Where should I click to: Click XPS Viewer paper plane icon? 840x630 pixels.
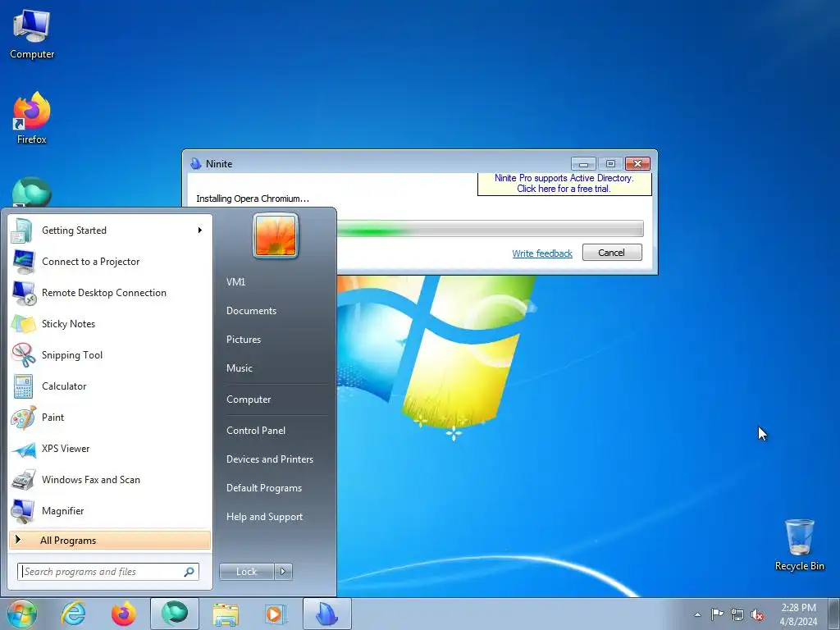[22, 449]
